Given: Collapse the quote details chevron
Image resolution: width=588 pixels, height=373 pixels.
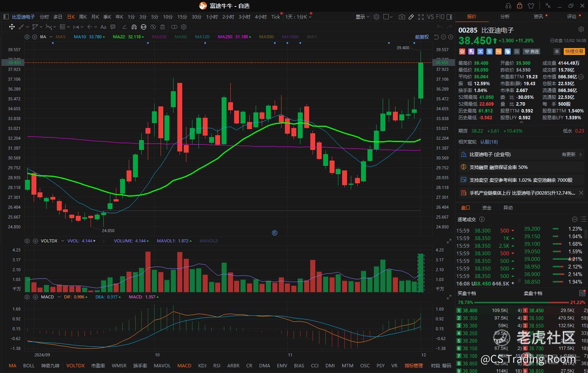Looking at the screenshot, I should 521,123.
